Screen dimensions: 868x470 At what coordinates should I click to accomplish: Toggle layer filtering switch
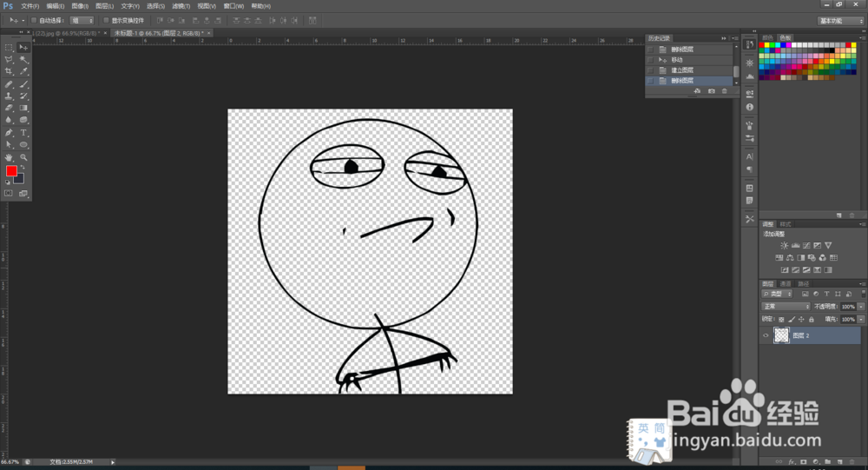863,294
